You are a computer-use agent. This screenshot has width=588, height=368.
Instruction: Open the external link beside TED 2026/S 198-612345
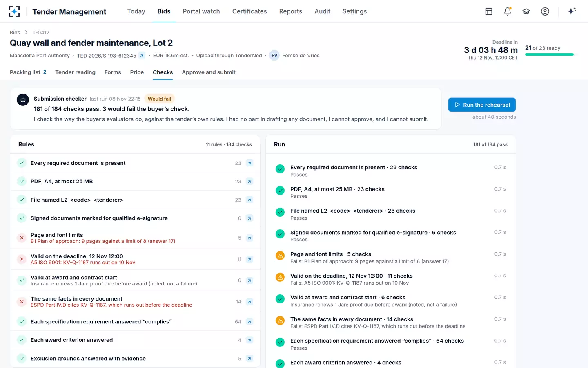[x=142, y=56]
